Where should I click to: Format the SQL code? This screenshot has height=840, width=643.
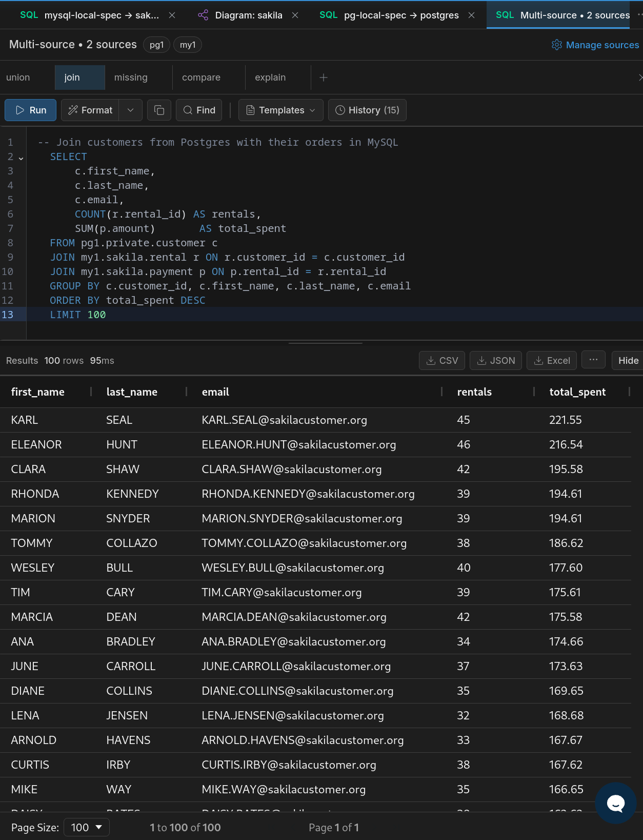coord(90,110)
